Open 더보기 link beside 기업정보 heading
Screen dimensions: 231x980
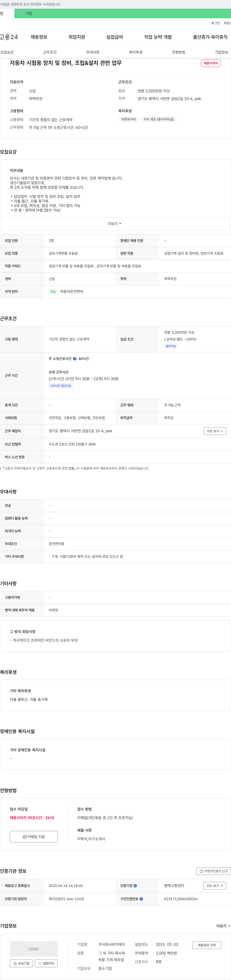[223, 926]
